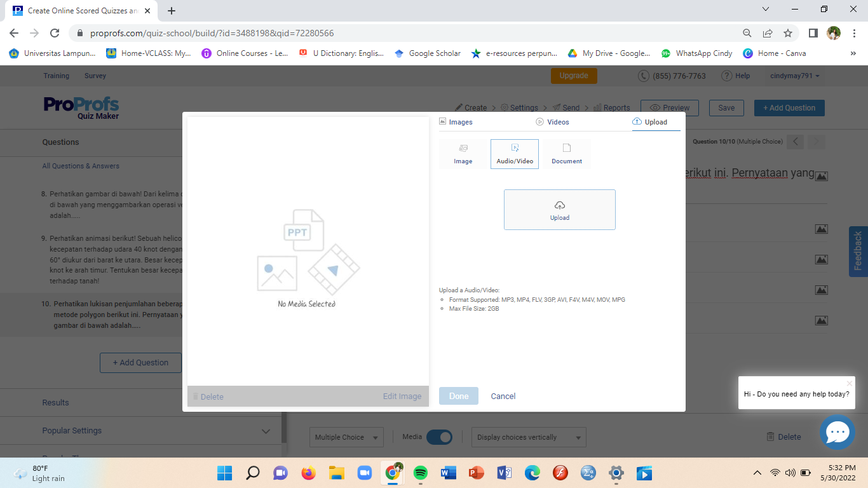Switch to the Images tab

coord(456,122)
